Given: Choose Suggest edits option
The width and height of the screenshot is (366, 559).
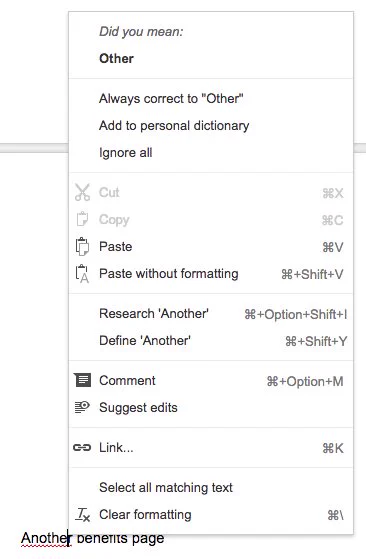Looking at the screenshot, I should pyautogui.click(x=211, y=407).
